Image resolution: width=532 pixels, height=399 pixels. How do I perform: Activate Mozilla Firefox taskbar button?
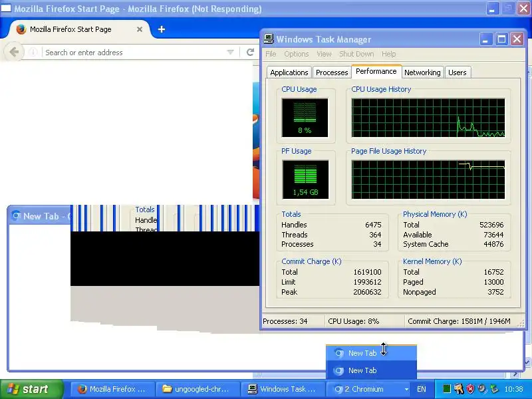coord(112,389)
